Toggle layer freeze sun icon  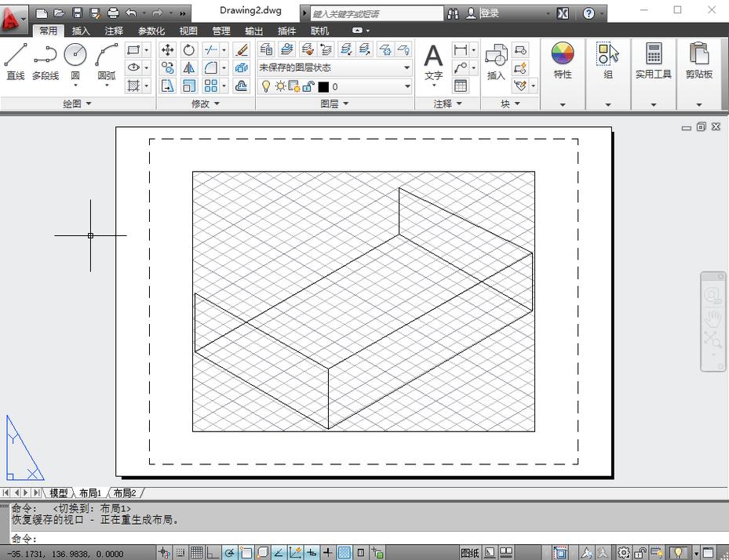pos(280,86)
